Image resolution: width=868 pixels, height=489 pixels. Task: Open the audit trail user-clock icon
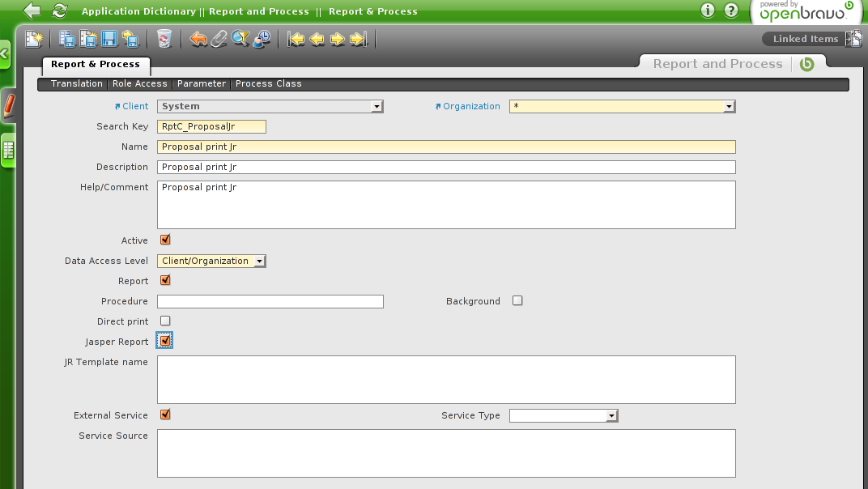(x=262, y=39)
